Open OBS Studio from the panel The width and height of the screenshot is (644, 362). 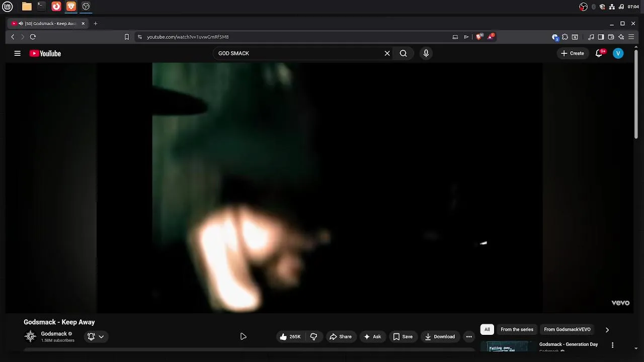click(86, 7)
